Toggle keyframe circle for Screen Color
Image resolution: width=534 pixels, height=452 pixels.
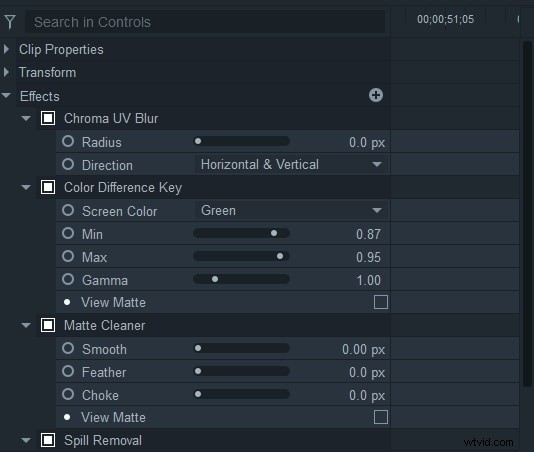click(68, 211)
